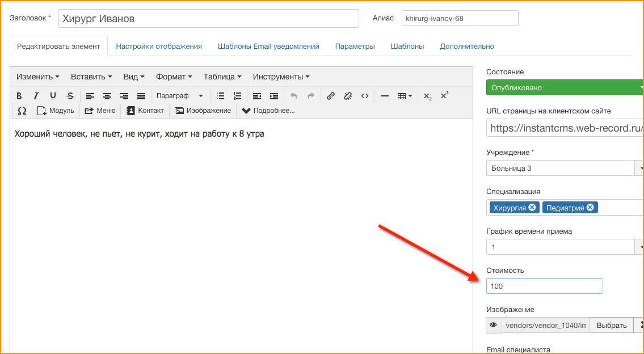Screen dimensions: 644x354
Task: Toggle bold formatting in editor toolbar
Action: point(19,96)
